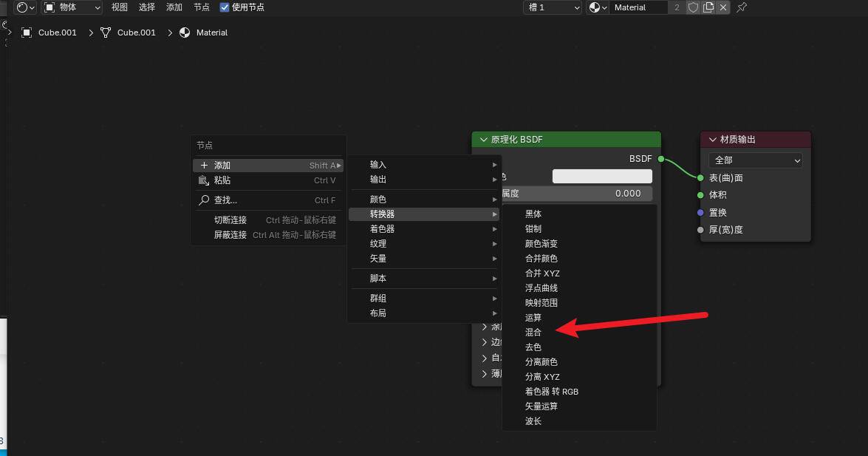The image size is (868, 456).
Task: Click the purple 置换 input socket
Action: [x=700, y=212]
